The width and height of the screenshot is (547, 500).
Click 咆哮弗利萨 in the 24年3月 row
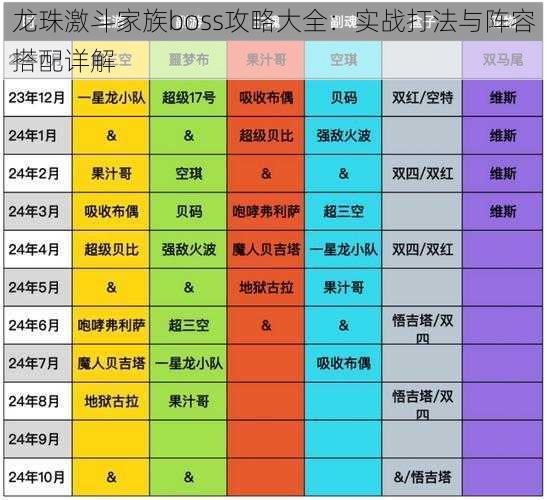point(266,211)
